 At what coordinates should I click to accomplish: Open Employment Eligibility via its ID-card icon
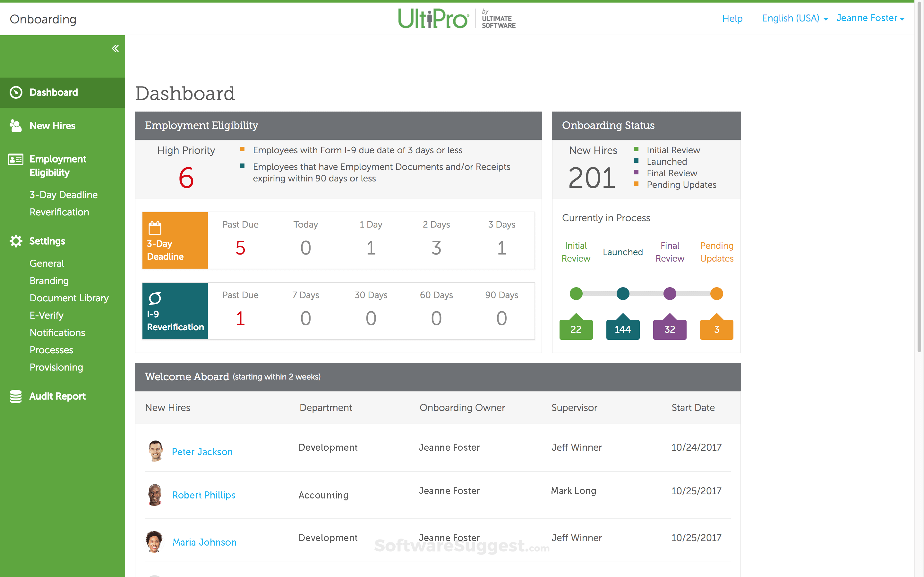point(16,160)
